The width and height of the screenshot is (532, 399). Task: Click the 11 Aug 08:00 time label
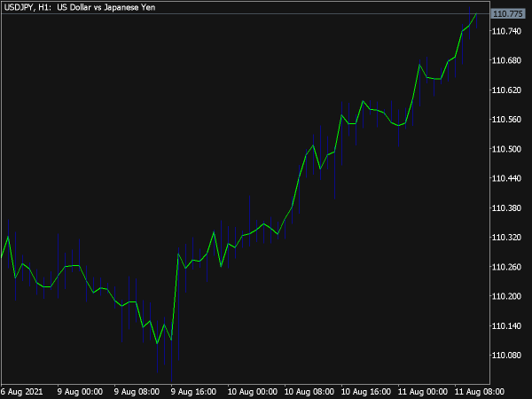(x=479, y=392)
